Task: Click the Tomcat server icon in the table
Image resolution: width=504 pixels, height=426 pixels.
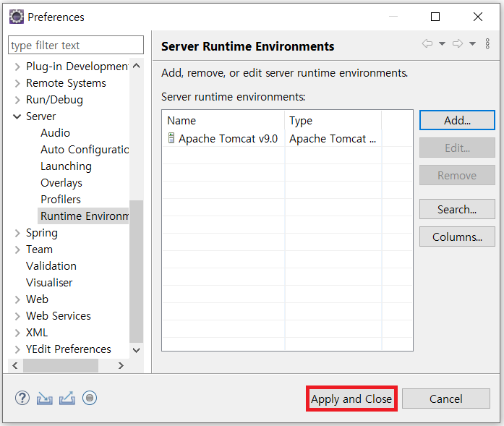Action: (171, 138)
